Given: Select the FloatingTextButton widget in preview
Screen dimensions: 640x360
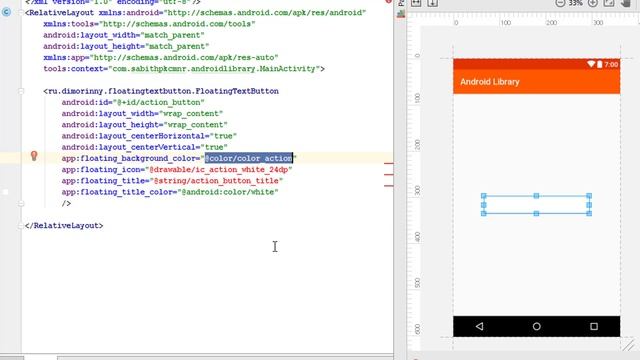Looking at the screenshot, I should coord(536,204).
